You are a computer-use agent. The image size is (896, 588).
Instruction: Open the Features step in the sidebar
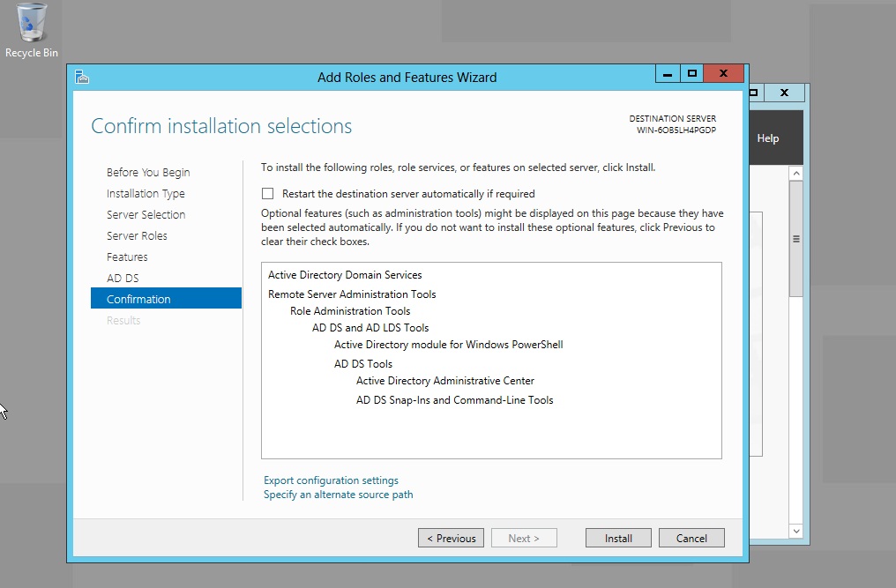click(127, 257)
